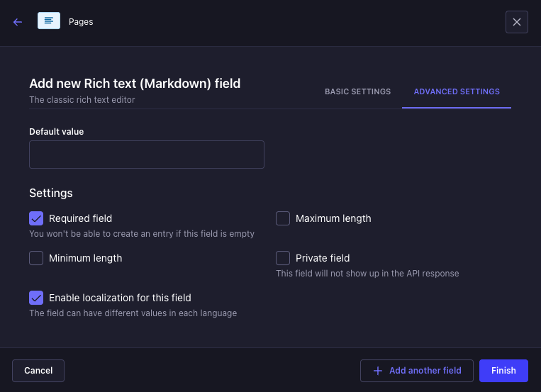The height and width of the screenshot is (392, 541).
Task: Click the Pages breadcrumb label
Action: pyautogui.click(x=81, y=22)
